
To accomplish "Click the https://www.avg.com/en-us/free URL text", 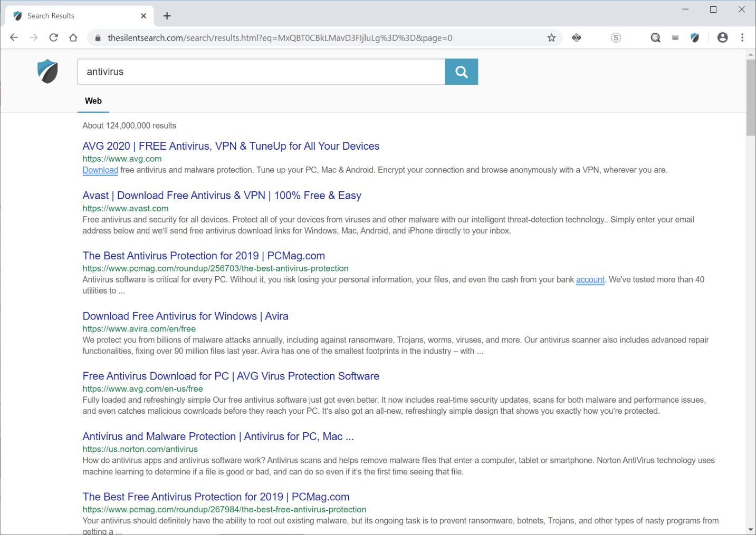I will coord(142,388).
